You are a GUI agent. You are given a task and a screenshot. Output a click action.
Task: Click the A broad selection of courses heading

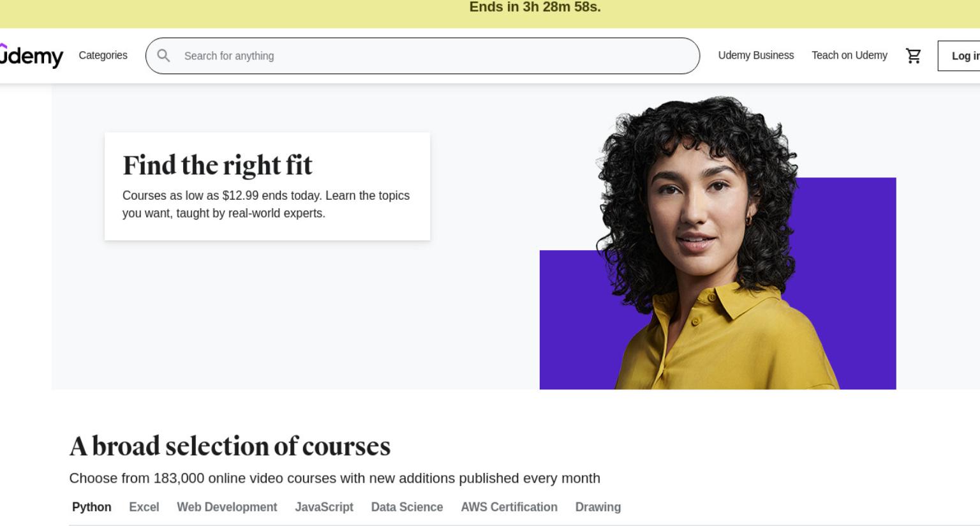pos(230,446)
